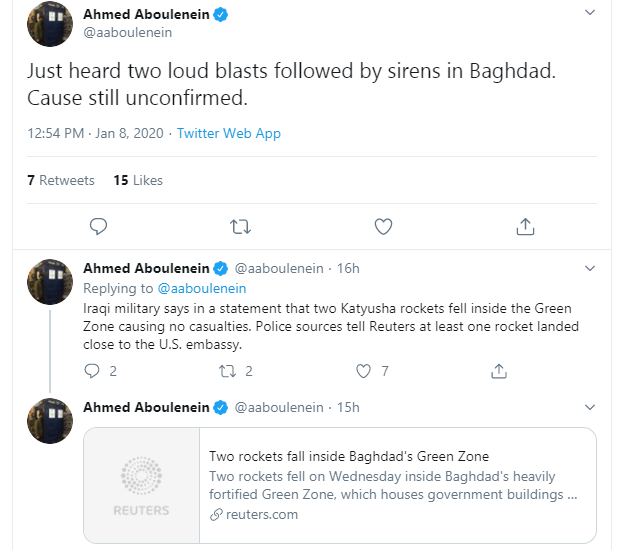The height and width of the screenshot is (550, 620).
Task: Reply to the Katyusha rockets tweet
Action: click(x=93, y=371)
